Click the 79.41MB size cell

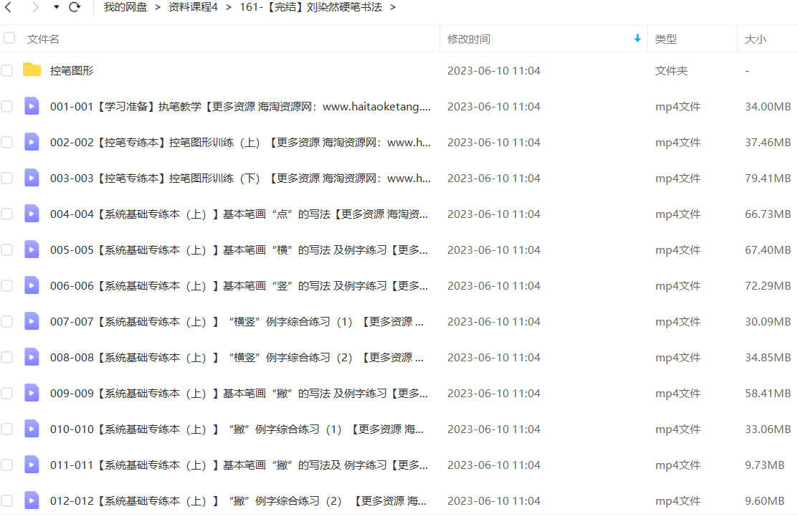(x=767, y=179)
